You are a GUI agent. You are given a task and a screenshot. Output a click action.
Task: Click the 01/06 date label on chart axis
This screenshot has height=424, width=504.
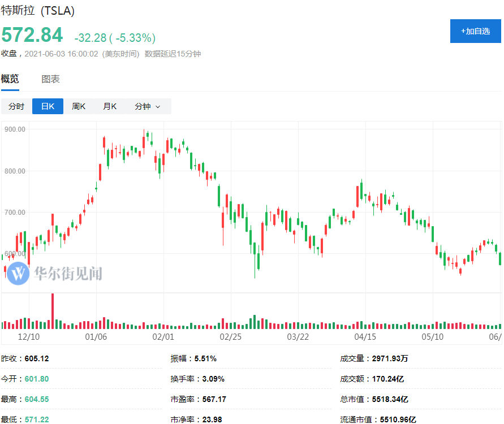96,337
